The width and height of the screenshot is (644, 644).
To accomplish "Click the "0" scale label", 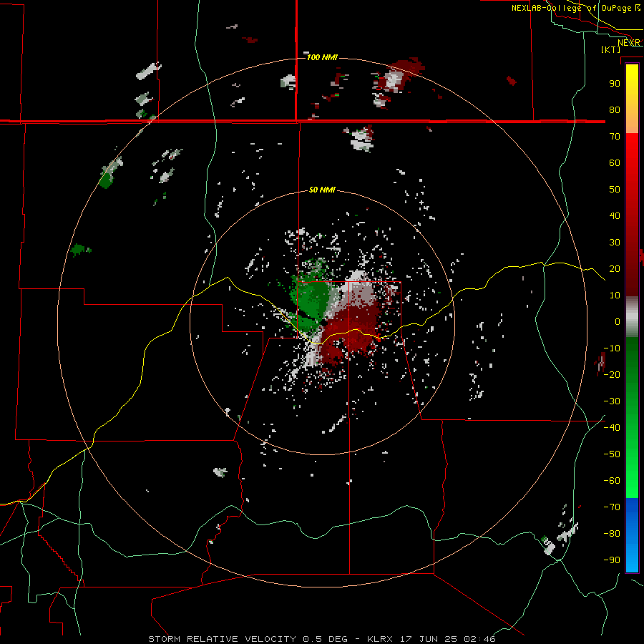I will tap(618, 322).
